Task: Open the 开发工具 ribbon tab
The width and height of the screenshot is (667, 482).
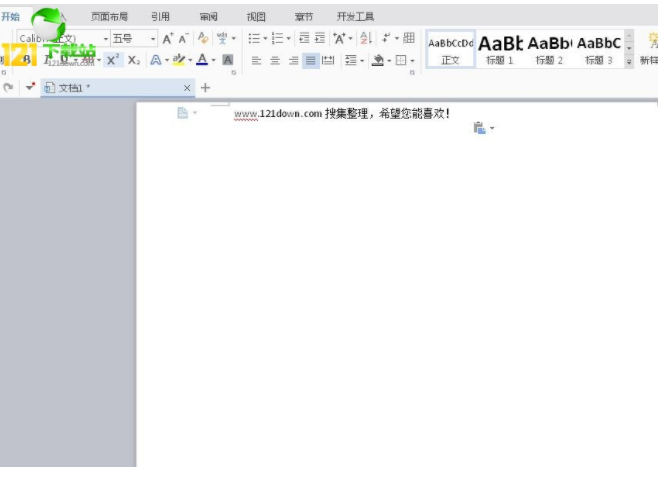Action: tap(355, 17)
